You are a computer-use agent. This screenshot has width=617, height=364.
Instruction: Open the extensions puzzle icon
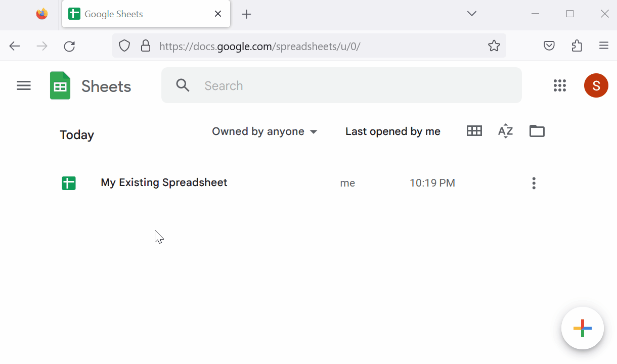577,46
